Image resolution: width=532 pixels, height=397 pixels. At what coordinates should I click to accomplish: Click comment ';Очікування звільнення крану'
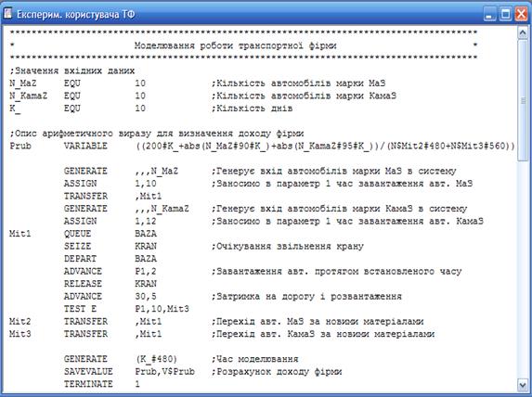coord(288,246)
